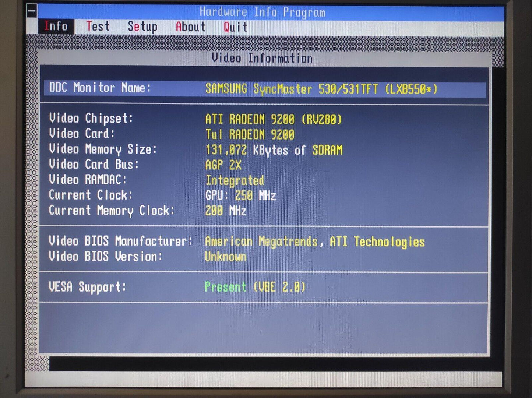Click the system menu dash icon
Screen dimensions: 532x398
click(32, 11)
